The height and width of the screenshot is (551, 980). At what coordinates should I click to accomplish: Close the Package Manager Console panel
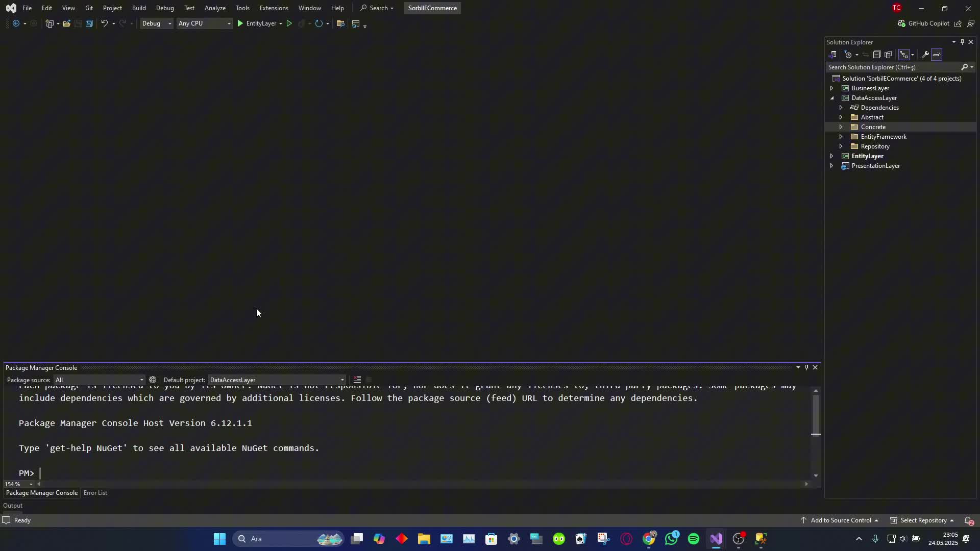(815, 367)
